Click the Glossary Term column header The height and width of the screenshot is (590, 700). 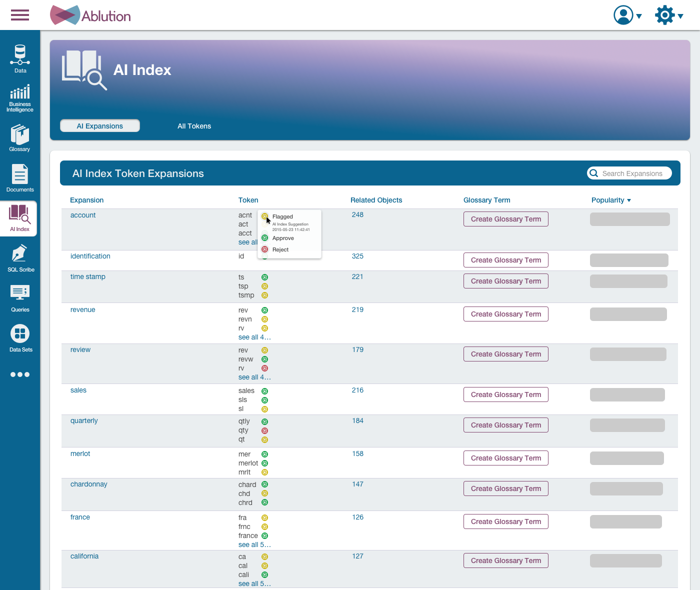pyautogui.click(x=487, y=200)
